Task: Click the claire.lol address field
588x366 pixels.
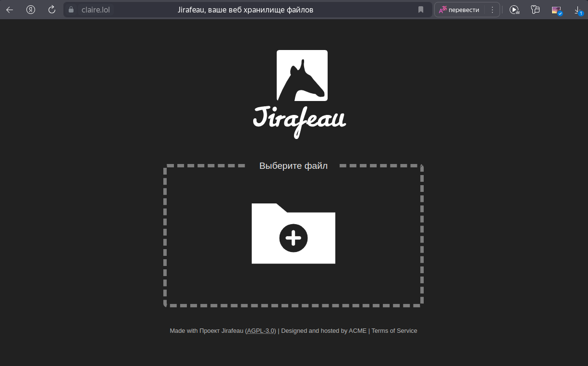Action: (96, 10)
